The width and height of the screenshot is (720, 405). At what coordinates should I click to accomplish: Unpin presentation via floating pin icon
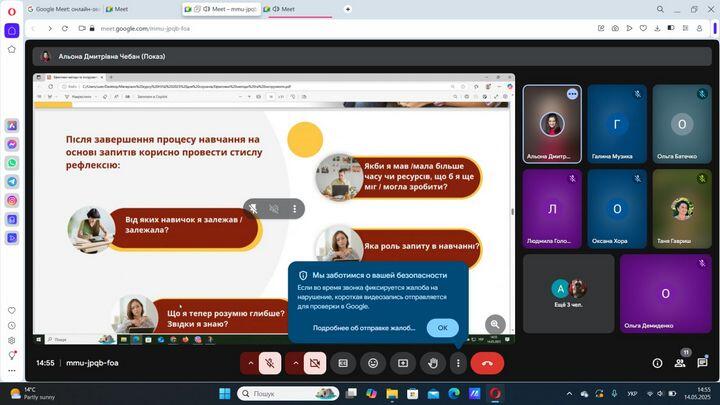pos(253,209)
